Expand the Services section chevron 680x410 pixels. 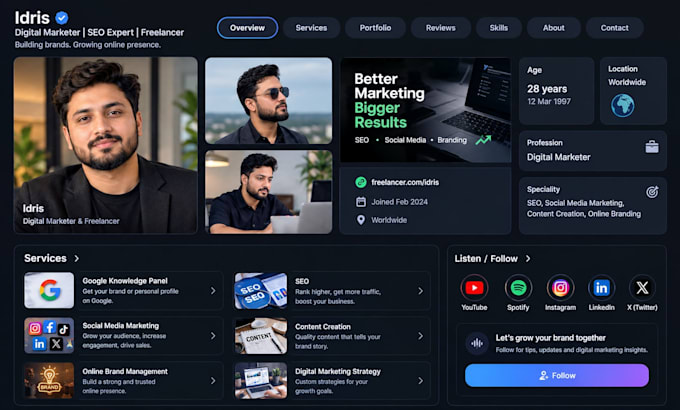pyautogui.click(x=77, y=259)
